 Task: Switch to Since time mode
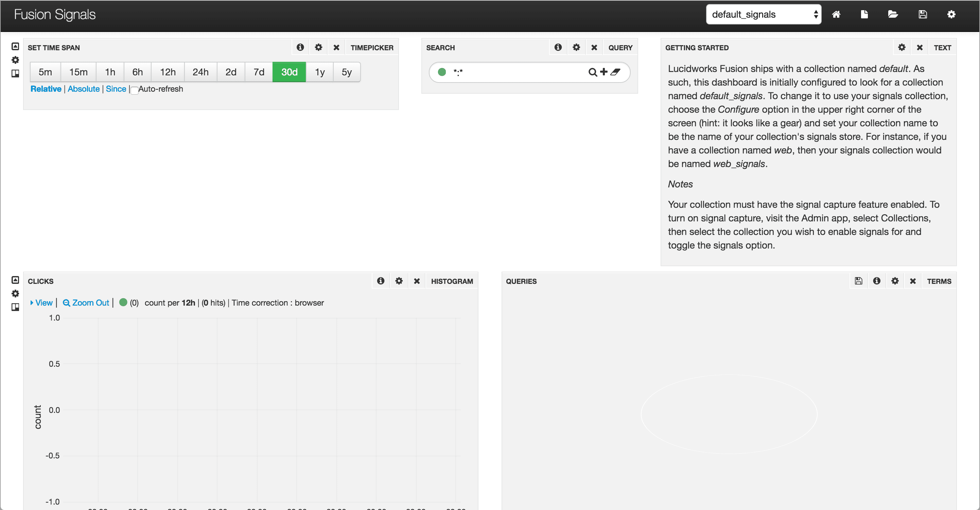coord(116,89)
